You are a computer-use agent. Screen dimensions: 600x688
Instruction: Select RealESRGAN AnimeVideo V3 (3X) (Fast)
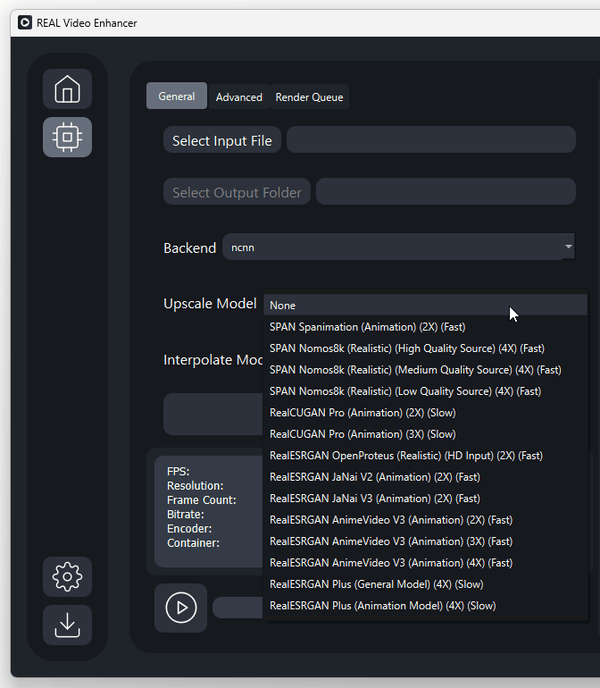[x=425, y=541]
